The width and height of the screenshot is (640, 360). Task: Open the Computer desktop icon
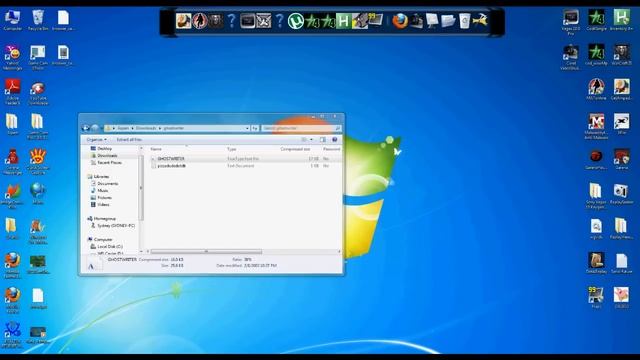[12, 20]
